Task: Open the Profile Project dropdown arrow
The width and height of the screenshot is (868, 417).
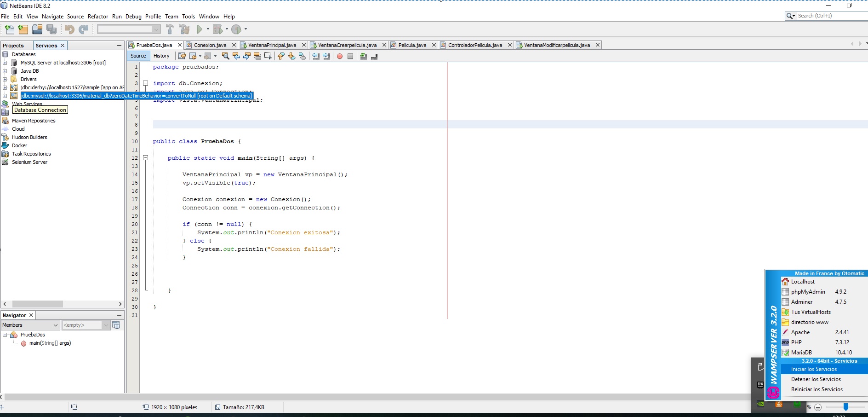Action: pos(246,29)
